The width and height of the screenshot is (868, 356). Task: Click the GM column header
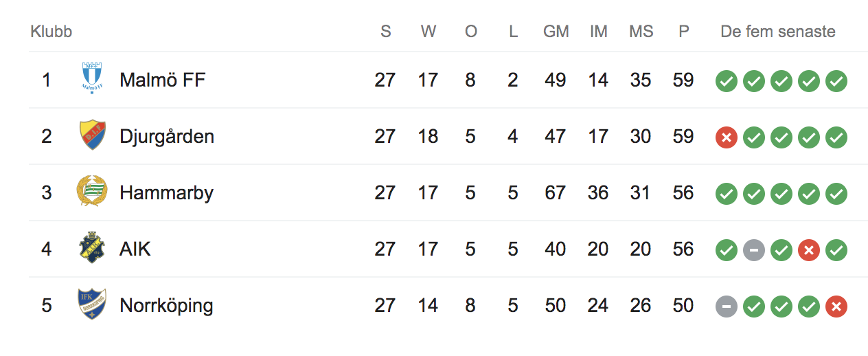pyautogui.click(x=556, y=32)
